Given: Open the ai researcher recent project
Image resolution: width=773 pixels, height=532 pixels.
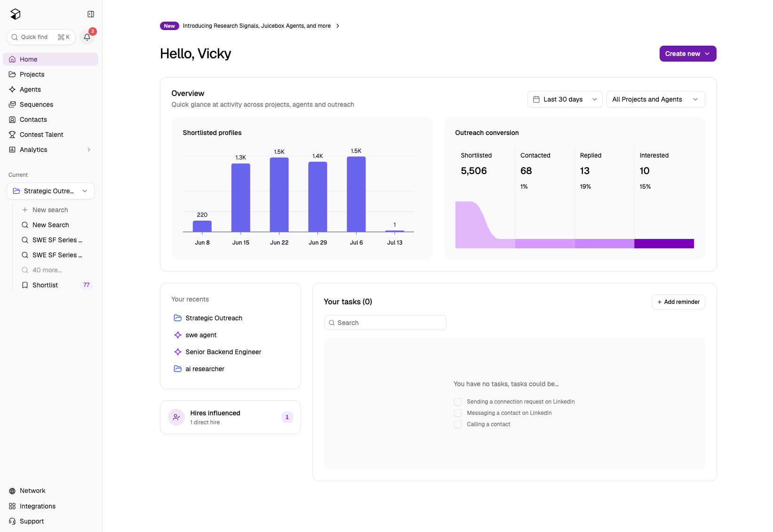Looking at the screenshot, I should [205, 369].
